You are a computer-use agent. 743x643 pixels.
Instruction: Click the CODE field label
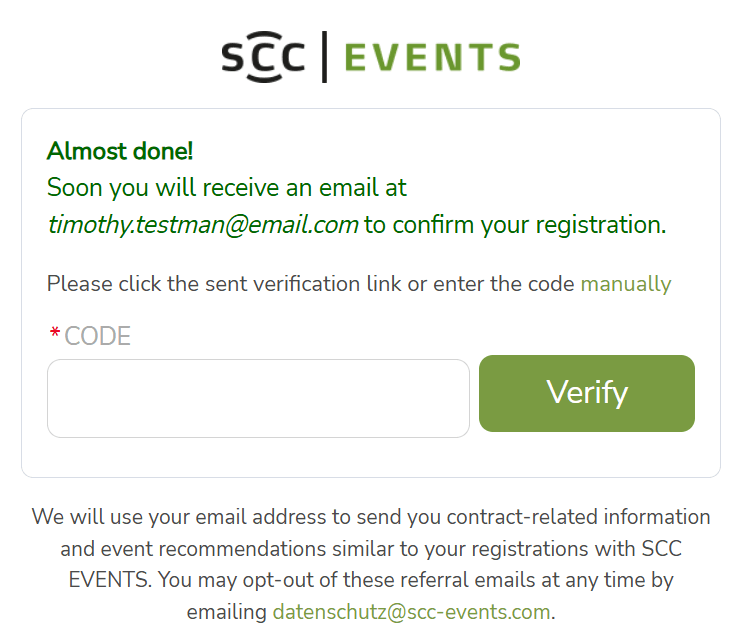point(97,336)
